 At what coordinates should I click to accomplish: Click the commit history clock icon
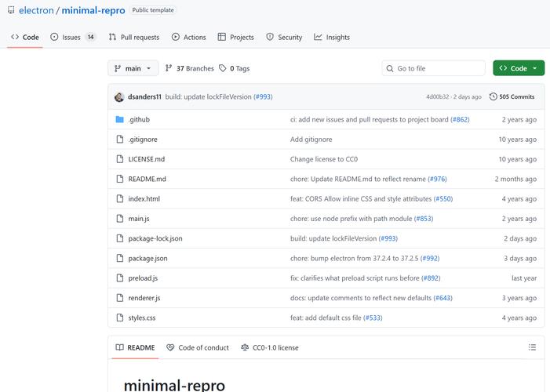(493, 96)
